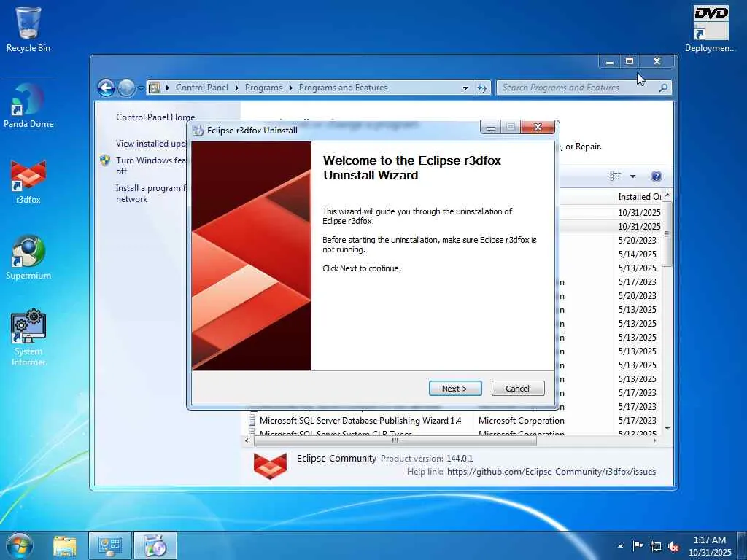The image size is (747, 560).
Task: Click horizontal scrollbar left arrow
Action: pos(247,441)
